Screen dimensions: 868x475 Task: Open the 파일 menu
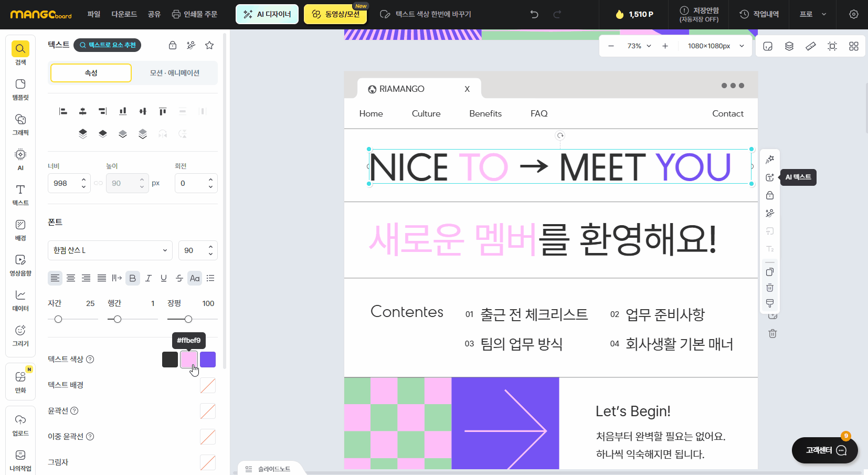94,14
